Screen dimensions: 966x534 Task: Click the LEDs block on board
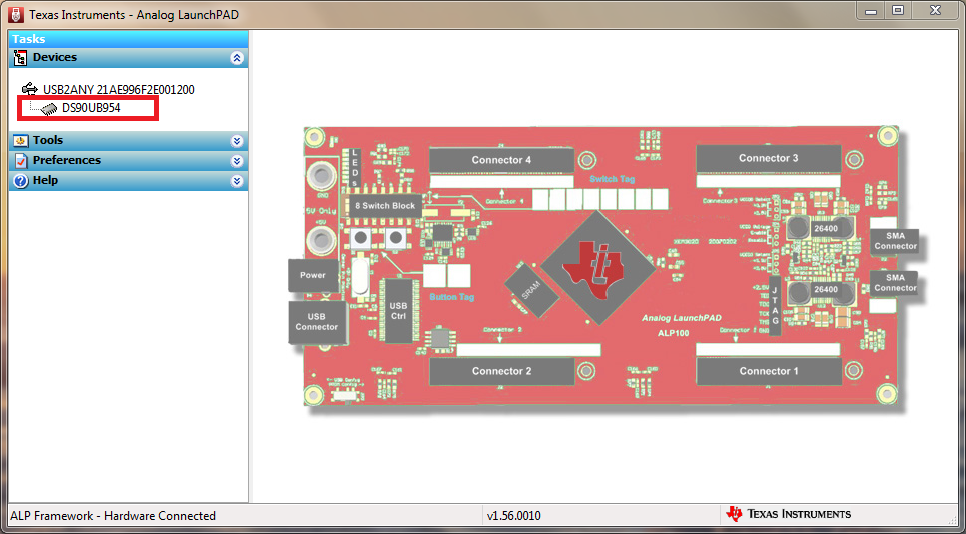click(x=354, y=168)
